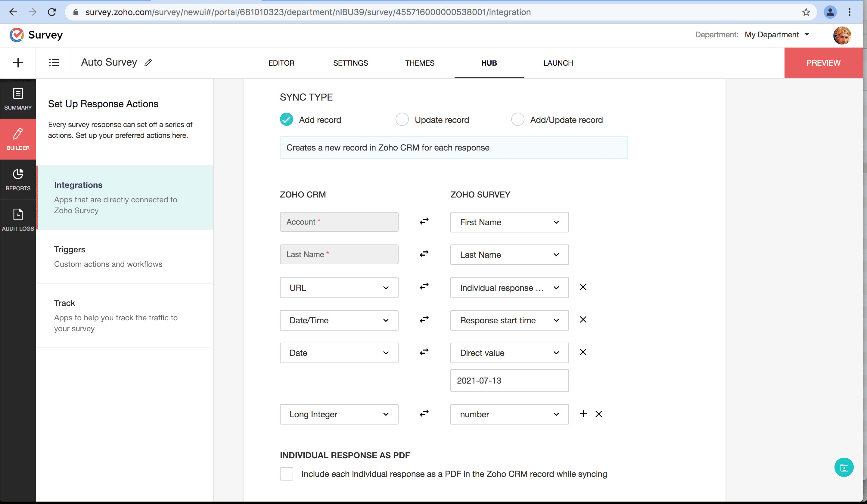Viewport: 867px width, 504px height.
Task: Switch to the LAUNCH tab
Action: tap(558, 63)
